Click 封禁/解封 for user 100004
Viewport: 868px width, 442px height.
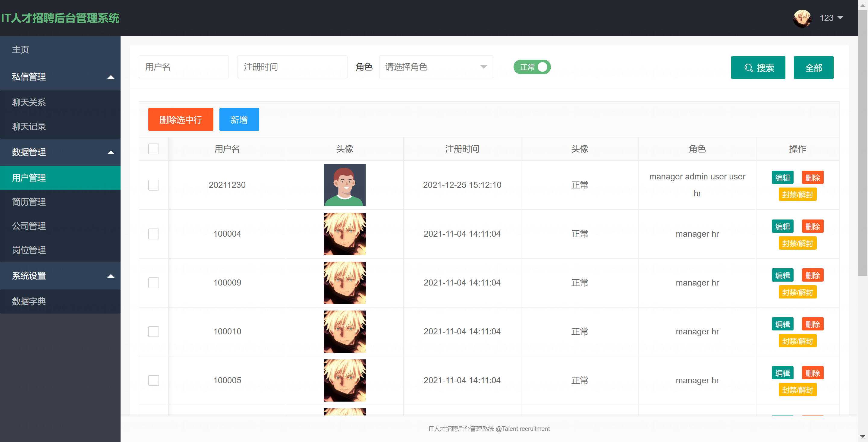797,243
